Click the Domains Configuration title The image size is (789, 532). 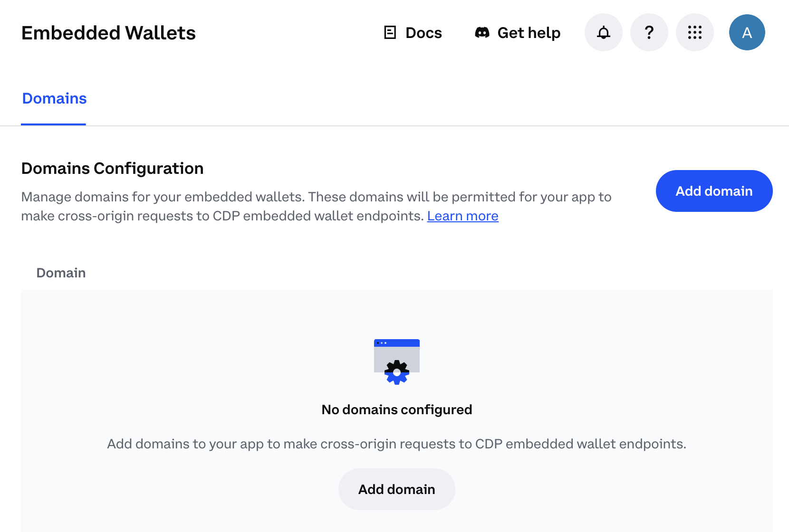point(112,168)
